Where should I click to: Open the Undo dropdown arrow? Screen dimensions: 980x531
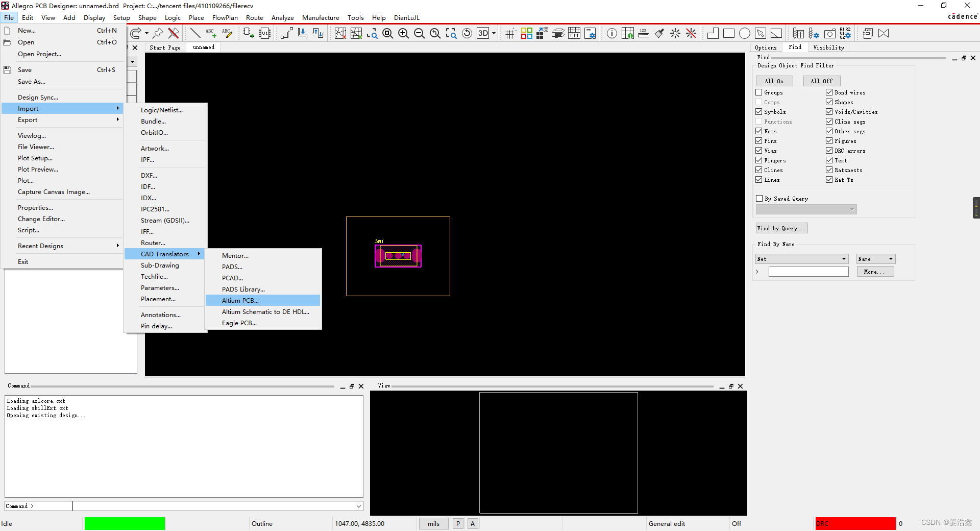tap(146, 34)
